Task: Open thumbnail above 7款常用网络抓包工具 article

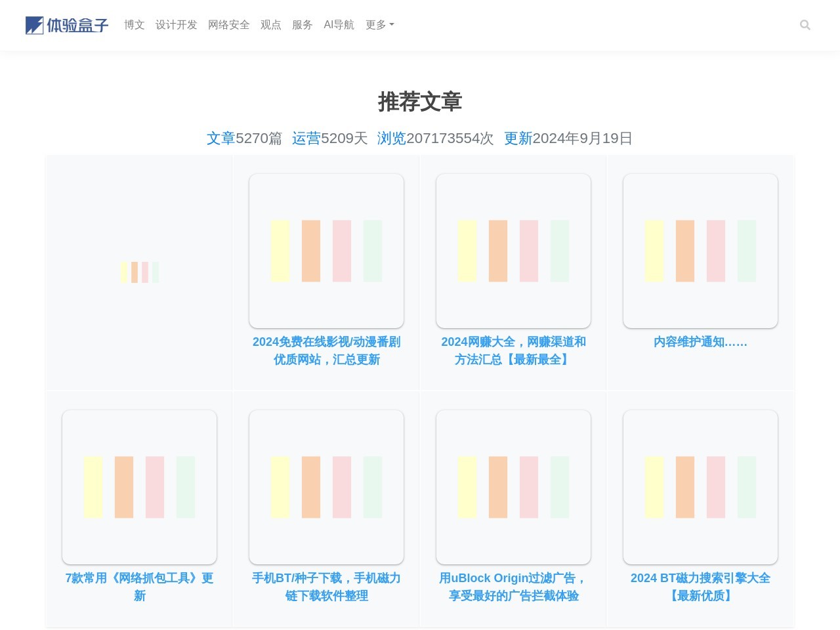Action: click(139, 487)
